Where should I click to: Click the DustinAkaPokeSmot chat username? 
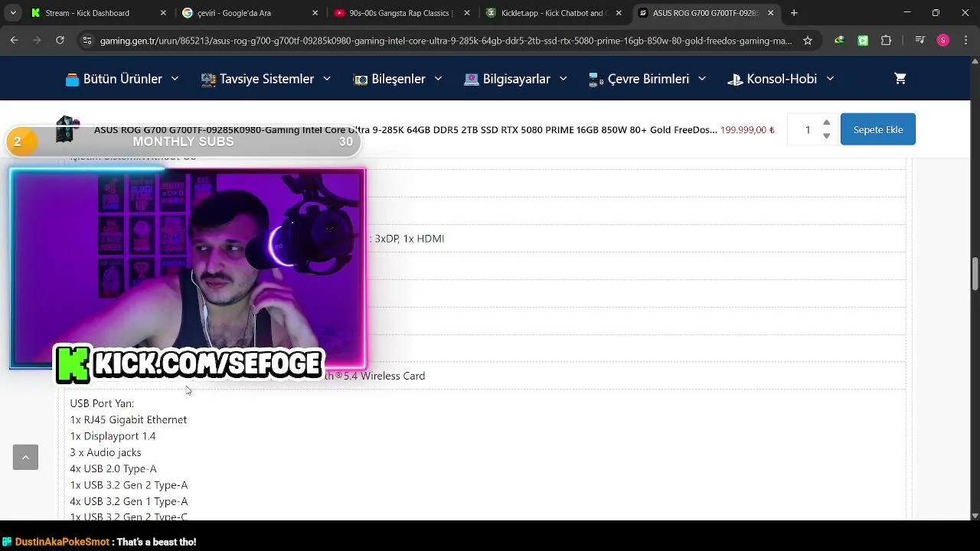point(62,542)
